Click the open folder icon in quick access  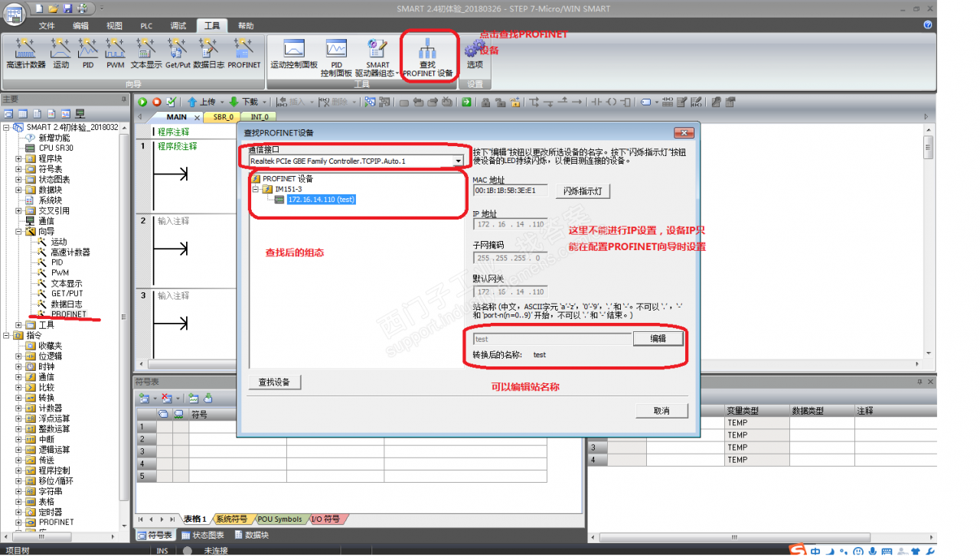click(54, 8)
